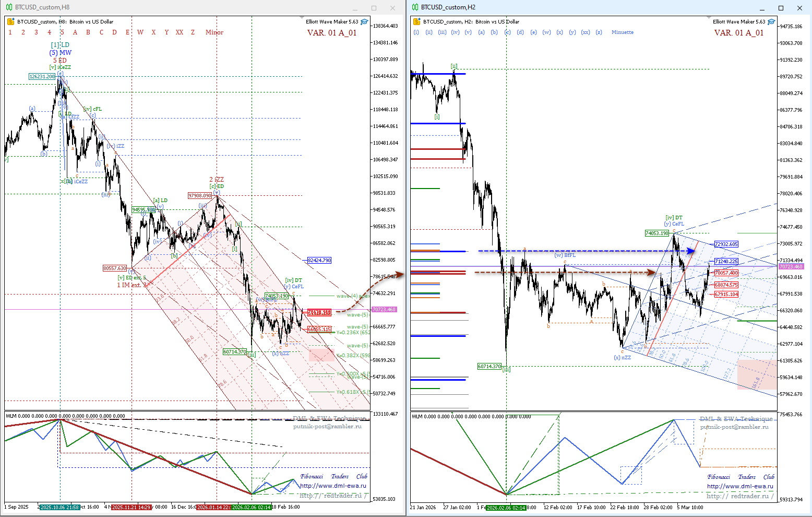Open the dml-ewa.ru link on the H8 chart
812x517 pixels.
333,486
